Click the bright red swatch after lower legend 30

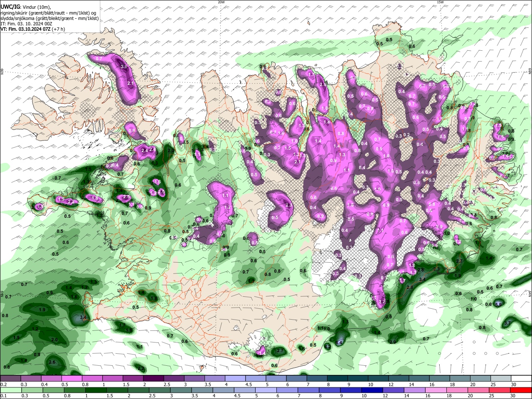point(521,390)
